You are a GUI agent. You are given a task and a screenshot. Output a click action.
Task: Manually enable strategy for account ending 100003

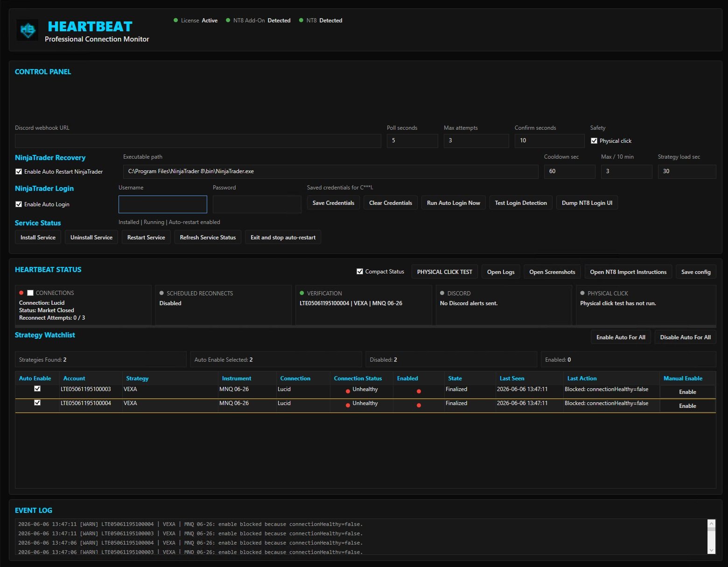[687, 392]
